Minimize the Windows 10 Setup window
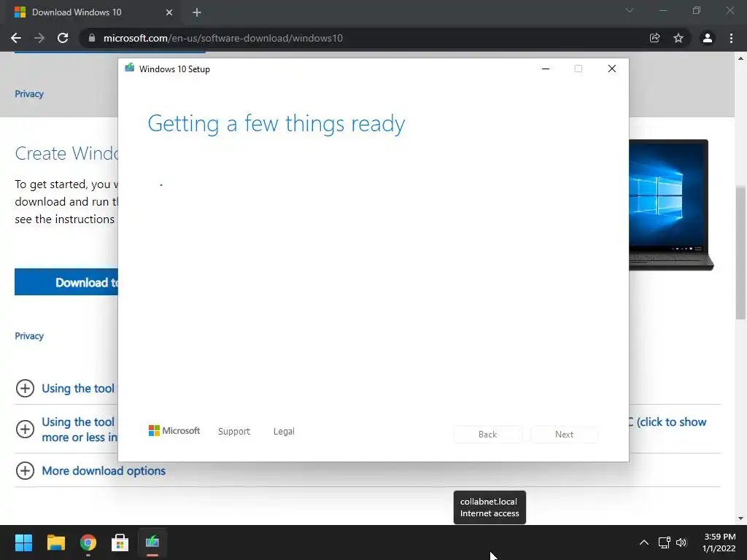Viewport: 747px width, 560px height. click(x=546, y=69)
